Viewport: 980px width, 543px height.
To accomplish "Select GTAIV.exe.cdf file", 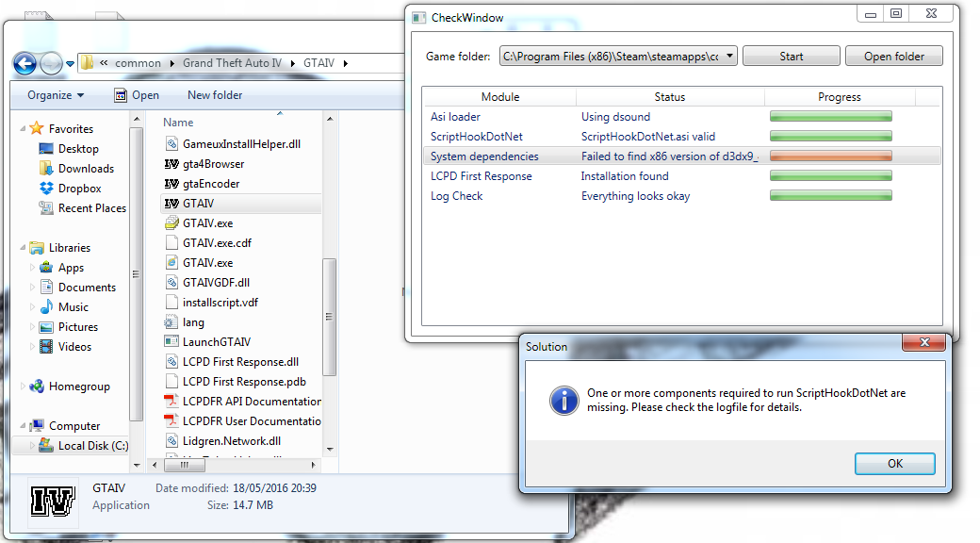I will click(x=217, y=242).
